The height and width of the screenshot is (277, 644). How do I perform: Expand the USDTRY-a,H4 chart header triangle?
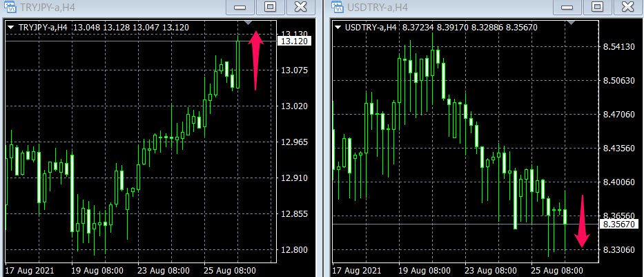(x=338, y=28)
